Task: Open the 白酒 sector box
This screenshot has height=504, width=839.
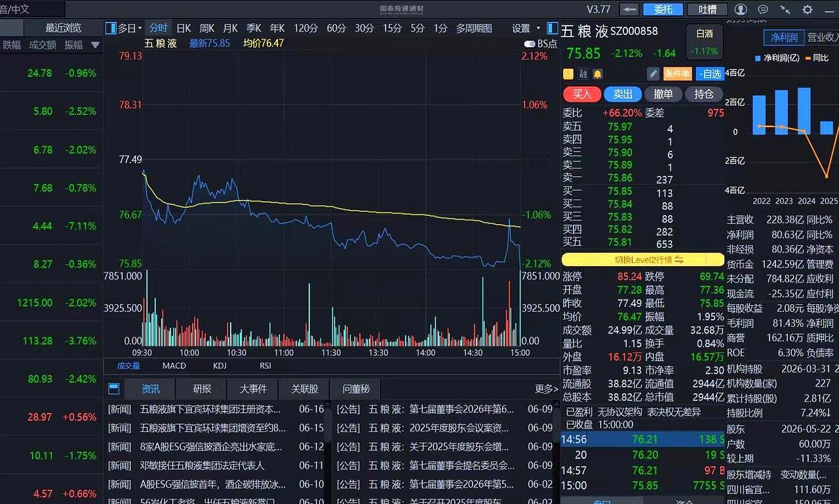Action: pyautogui.click(x=705, y=42)
